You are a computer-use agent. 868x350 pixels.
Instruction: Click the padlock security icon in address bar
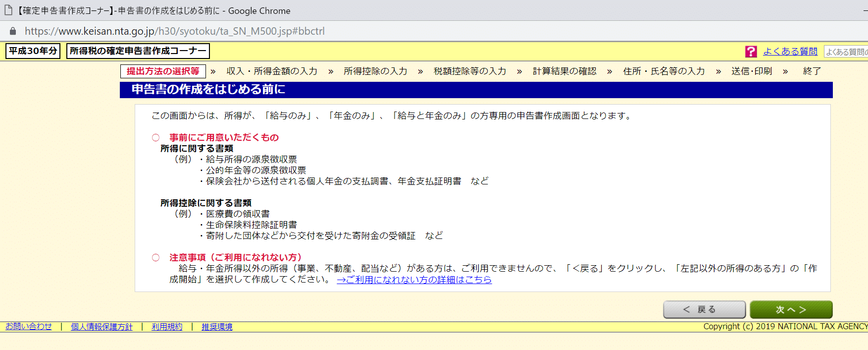pos(13,31)
